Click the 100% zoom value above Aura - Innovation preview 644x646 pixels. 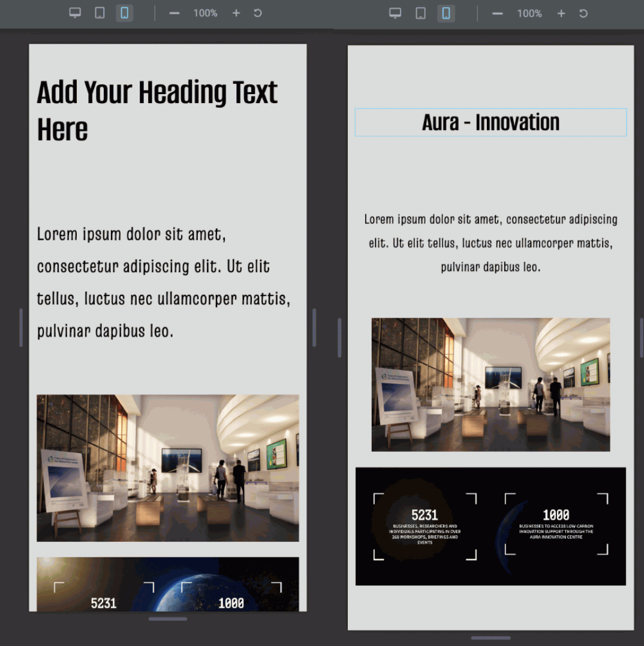529,14
